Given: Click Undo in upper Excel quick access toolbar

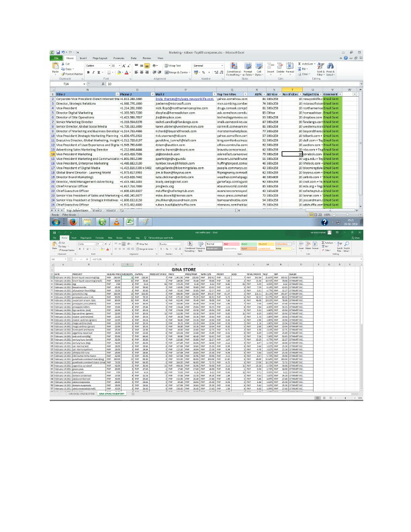Looking at the screenshot, I should (x=63, y=52).
